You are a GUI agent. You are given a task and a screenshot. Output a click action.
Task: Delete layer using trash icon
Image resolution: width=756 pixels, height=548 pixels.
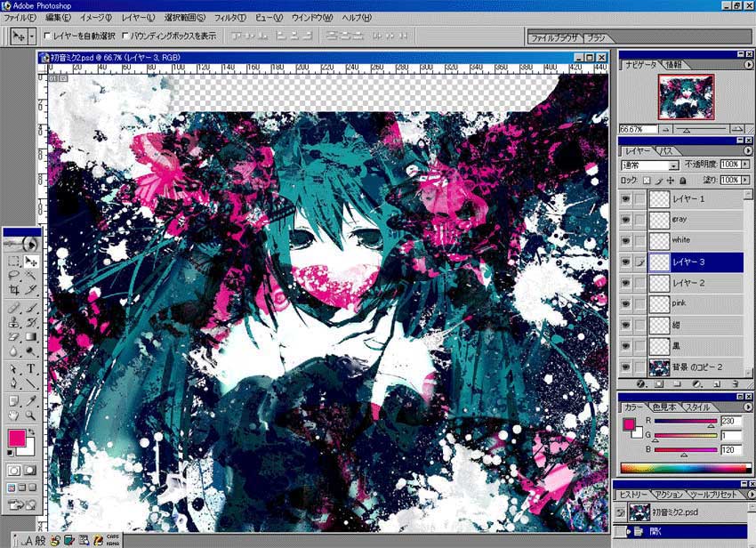point(736,384)
